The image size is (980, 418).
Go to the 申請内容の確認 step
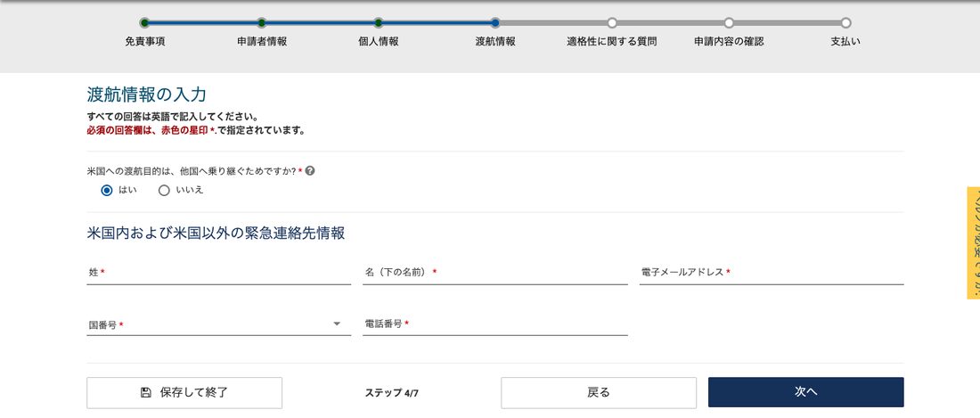729,23
